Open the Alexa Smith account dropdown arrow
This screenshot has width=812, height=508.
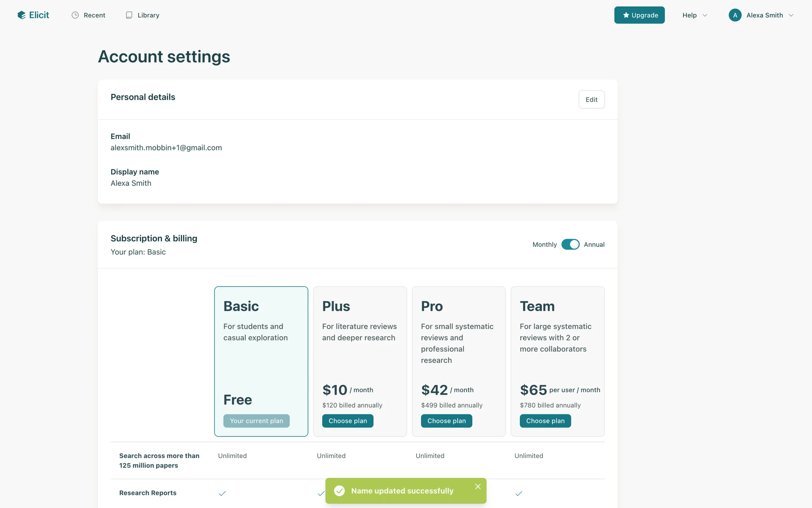(791, 15)
